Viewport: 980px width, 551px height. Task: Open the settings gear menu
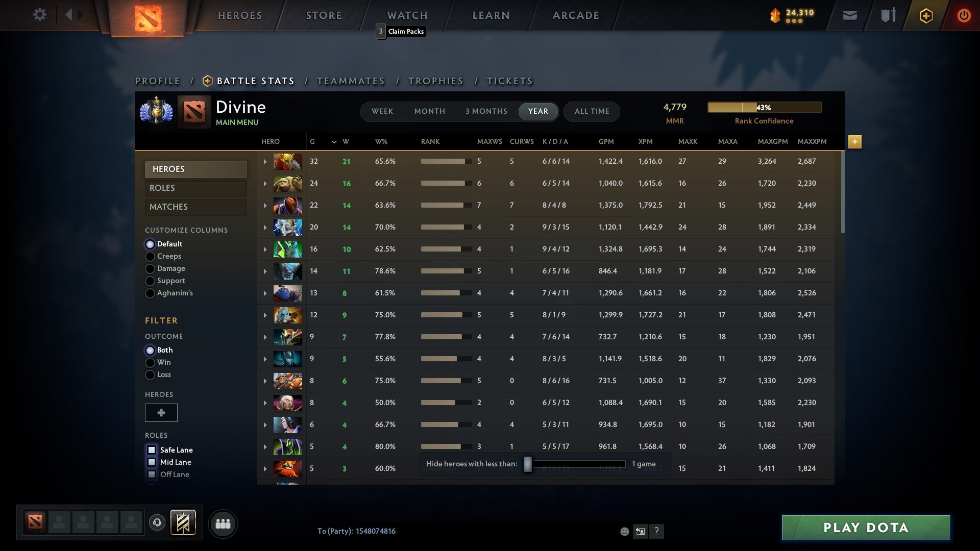pyautogui.click(x=40, y=15)
